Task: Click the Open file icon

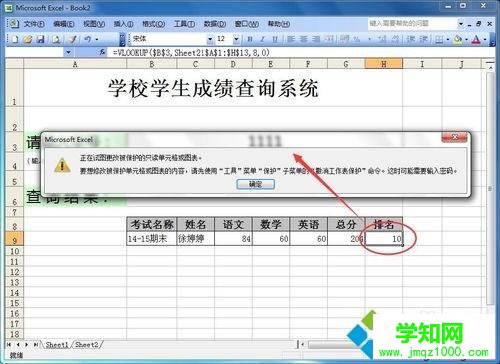Action: click(x=28, y=39)
